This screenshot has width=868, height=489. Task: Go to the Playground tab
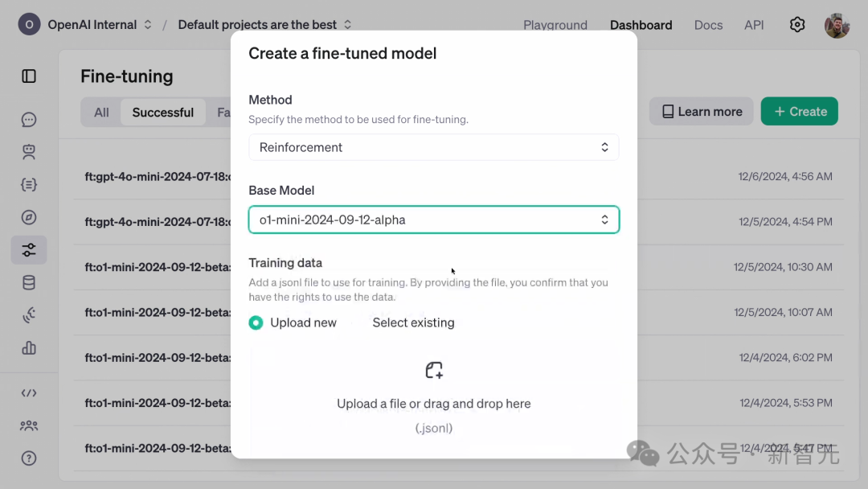click(x=555, y=25)
